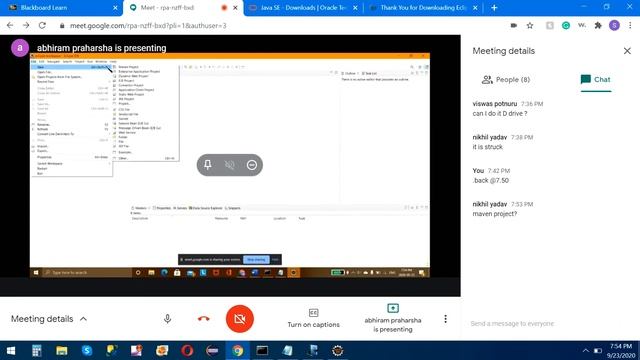Go back in browser history
Image resolution: width=640 pixels, height=360 pixels.
[x=10, y=25]
